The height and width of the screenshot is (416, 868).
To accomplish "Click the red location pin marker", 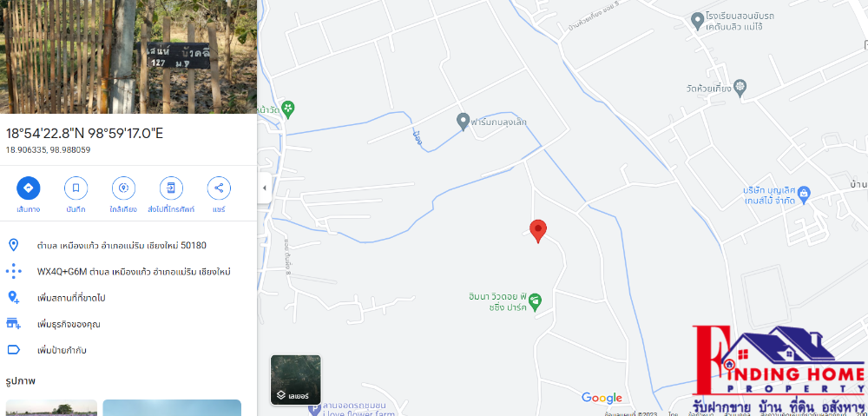I will click(x=538, y=231).
